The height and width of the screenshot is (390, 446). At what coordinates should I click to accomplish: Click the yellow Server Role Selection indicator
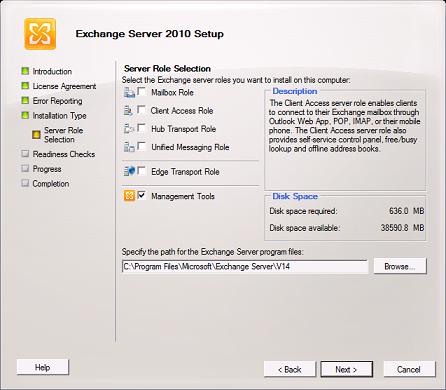pos(36,135)
